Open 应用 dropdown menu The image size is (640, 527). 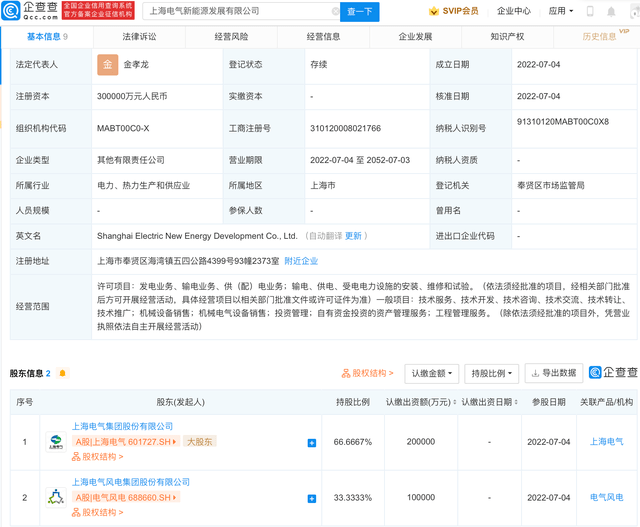pyautogui.click(x=561, y=11)
